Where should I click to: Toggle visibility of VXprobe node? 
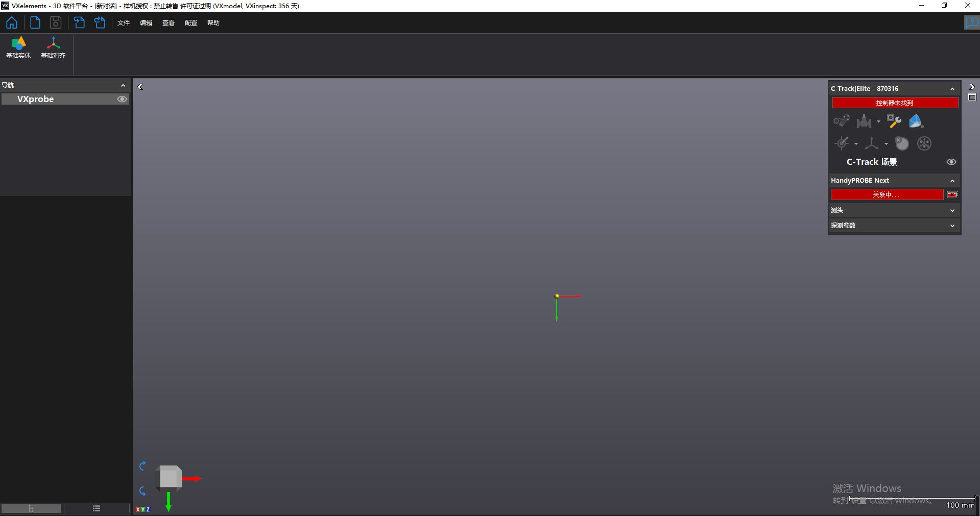tap(122, 99)
